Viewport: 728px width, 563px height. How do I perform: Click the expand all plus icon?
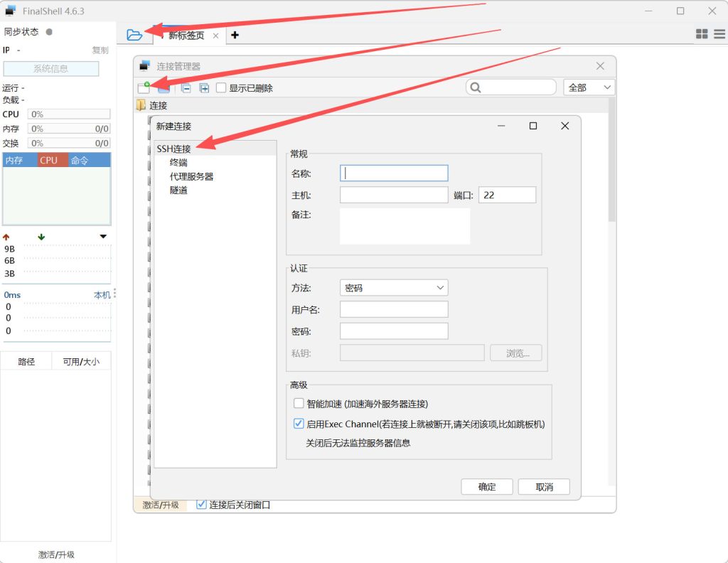[204, 88]
